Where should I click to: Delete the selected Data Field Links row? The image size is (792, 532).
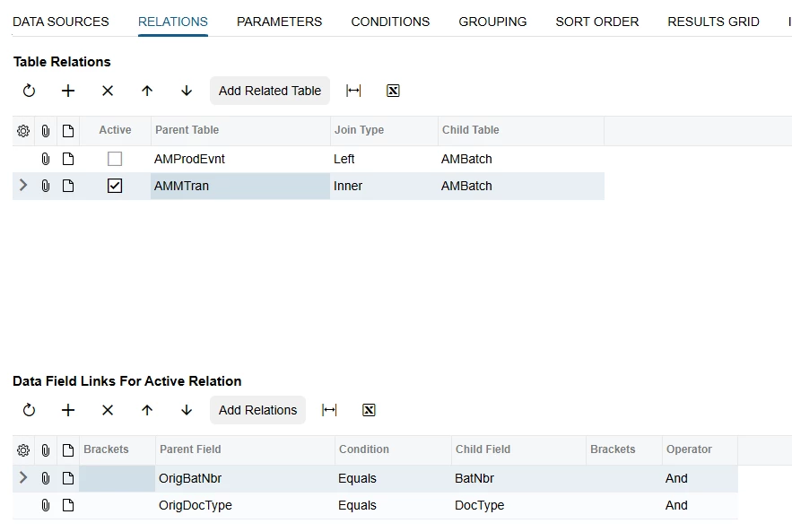108,410
